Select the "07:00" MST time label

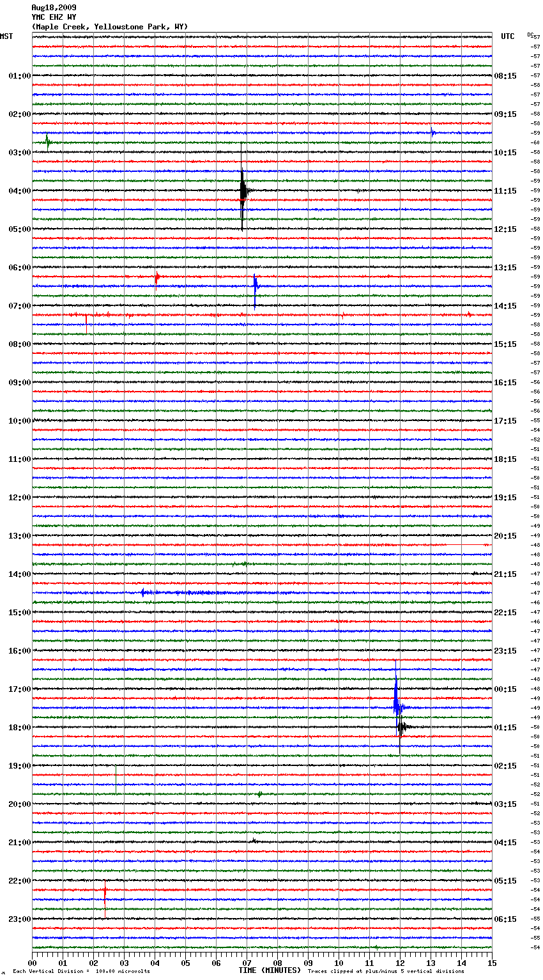tap(20, 306)
